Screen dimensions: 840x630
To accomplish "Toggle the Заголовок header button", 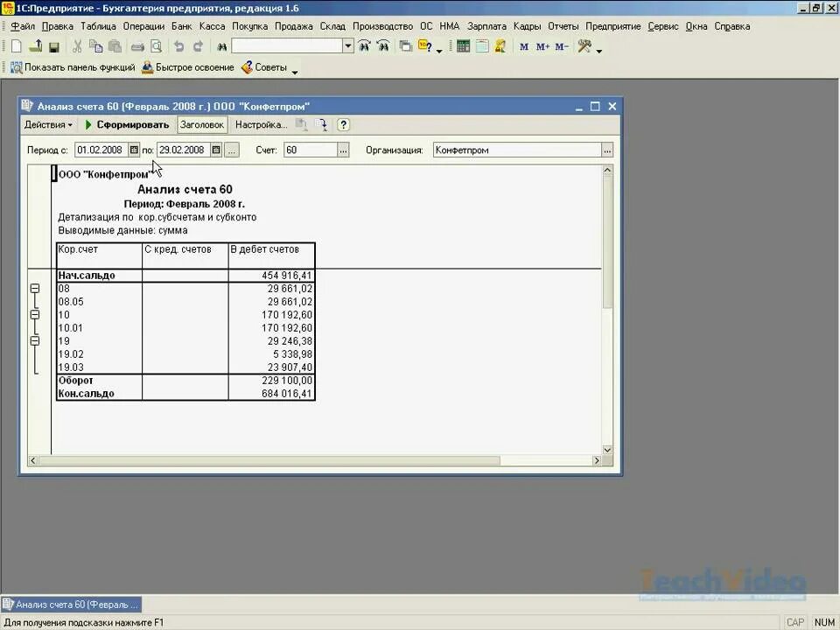I will (x=202, y=125).
